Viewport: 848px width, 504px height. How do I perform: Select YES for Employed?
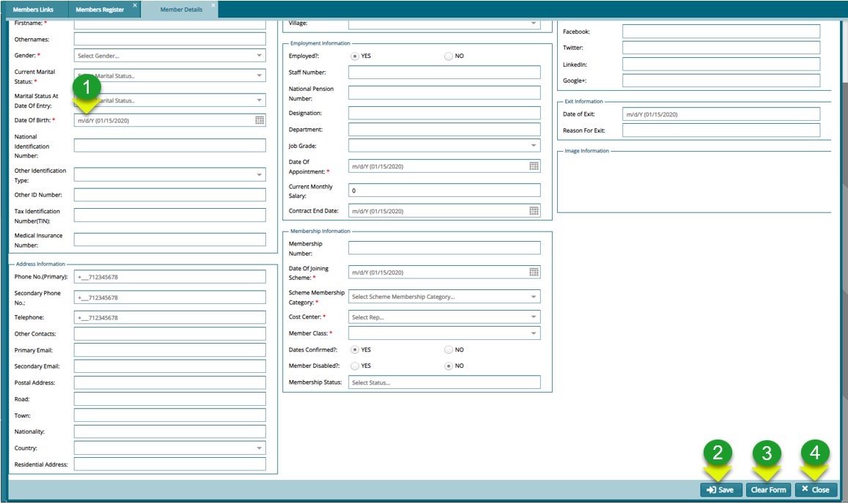[355, 56]
